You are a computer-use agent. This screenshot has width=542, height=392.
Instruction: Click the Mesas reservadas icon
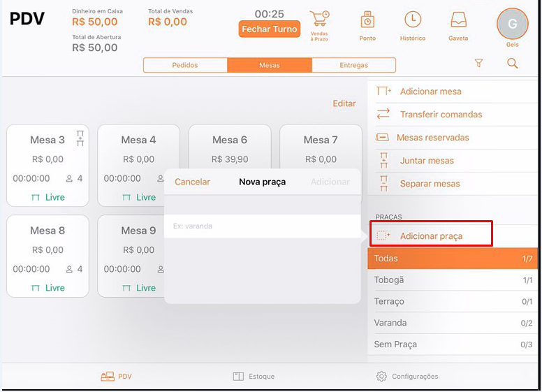pos(382,138)
